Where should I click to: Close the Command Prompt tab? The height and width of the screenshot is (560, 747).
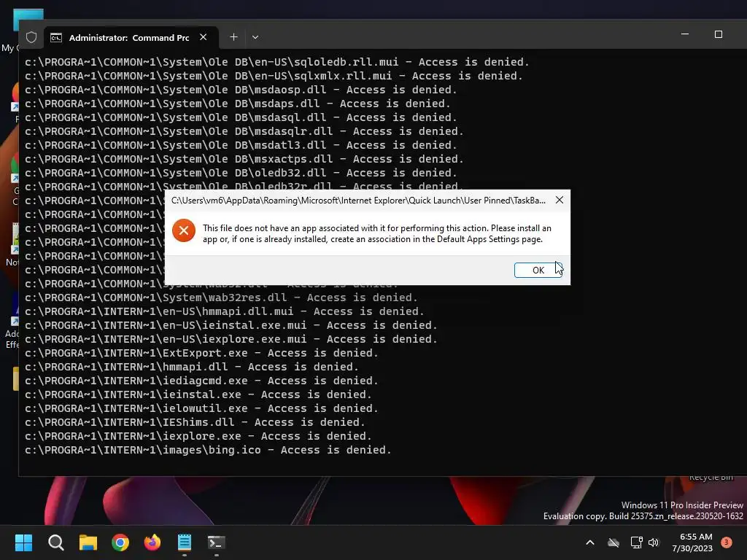(x=203, y=37)
